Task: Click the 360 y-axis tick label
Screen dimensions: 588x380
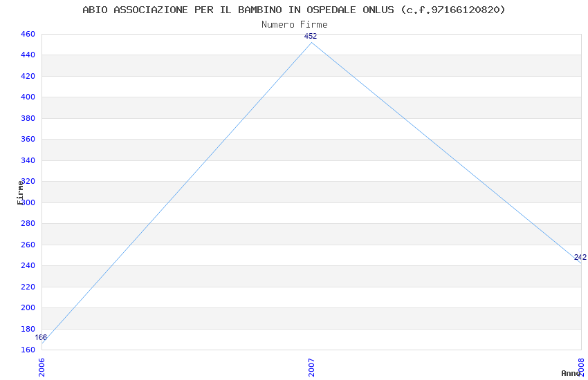Action: tap(28, 140)
